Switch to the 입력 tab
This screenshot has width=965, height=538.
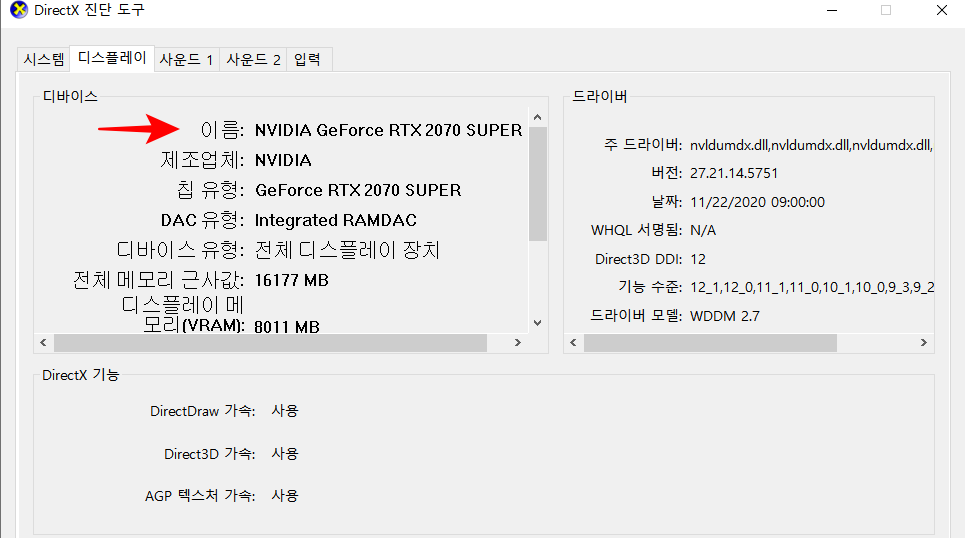click(x=308, y=60)
